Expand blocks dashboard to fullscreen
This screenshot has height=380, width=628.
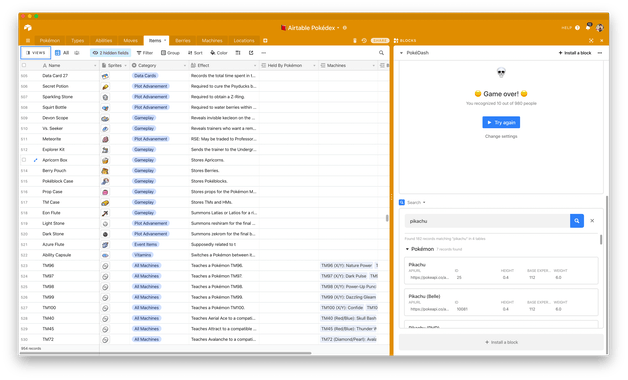tap(591, 40)
